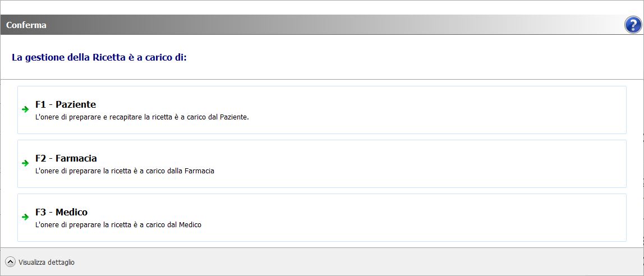644x276 pixels.
Task: Pick the "F3 - Medico" option title
Action: 62,212
